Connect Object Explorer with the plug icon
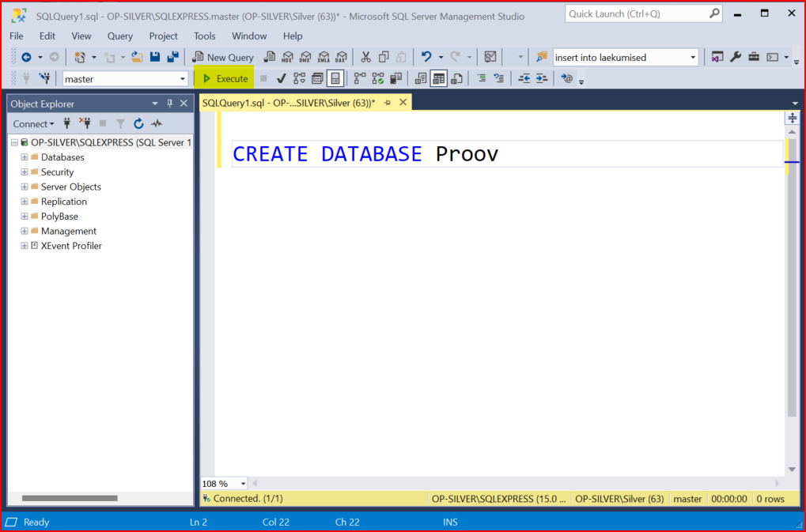 [66, 123]
